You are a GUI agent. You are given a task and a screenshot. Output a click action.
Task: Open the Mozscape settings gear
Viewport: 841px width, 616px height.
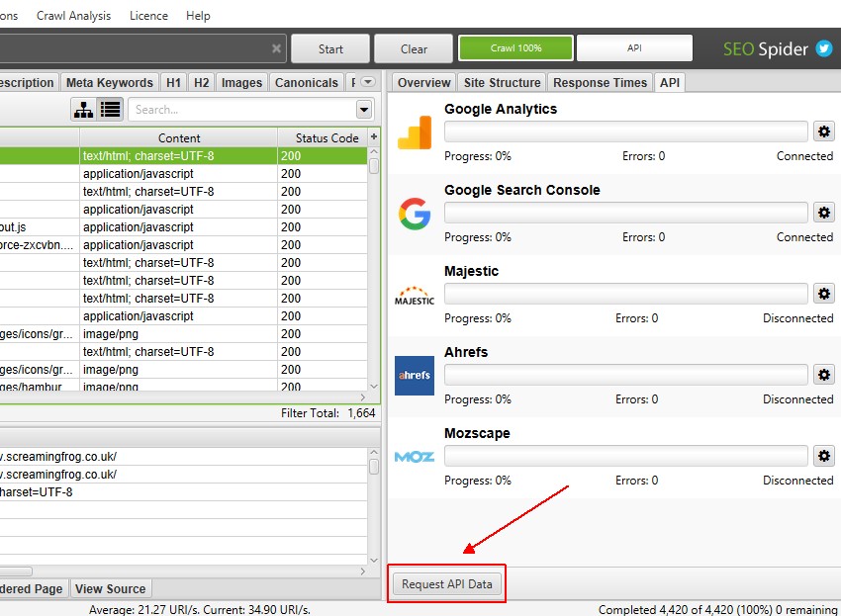pos(824,455)
